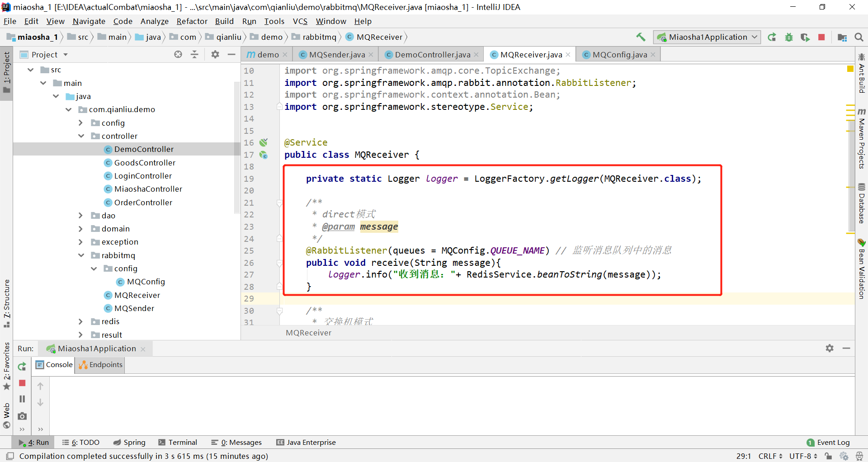
Task: Open the Navigate menu
Action: click(x=89, y=21)
